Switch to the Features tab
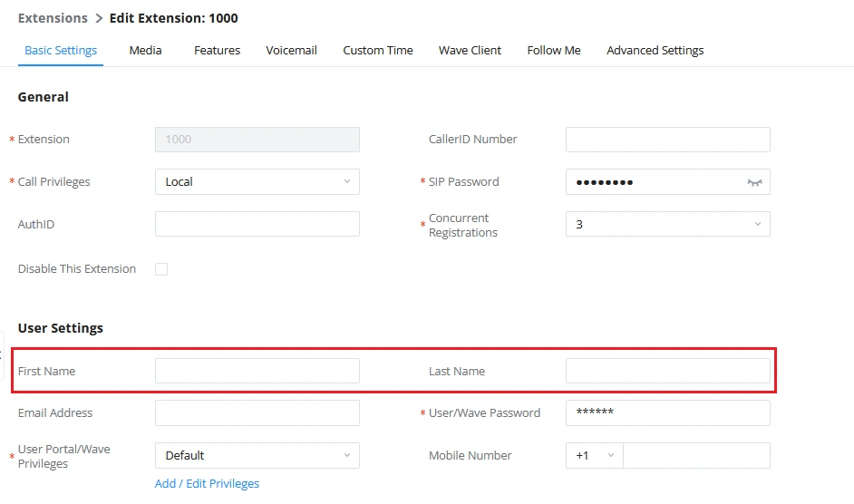The height and width of the screenshot is (504, 854). (x=217, y=50)
